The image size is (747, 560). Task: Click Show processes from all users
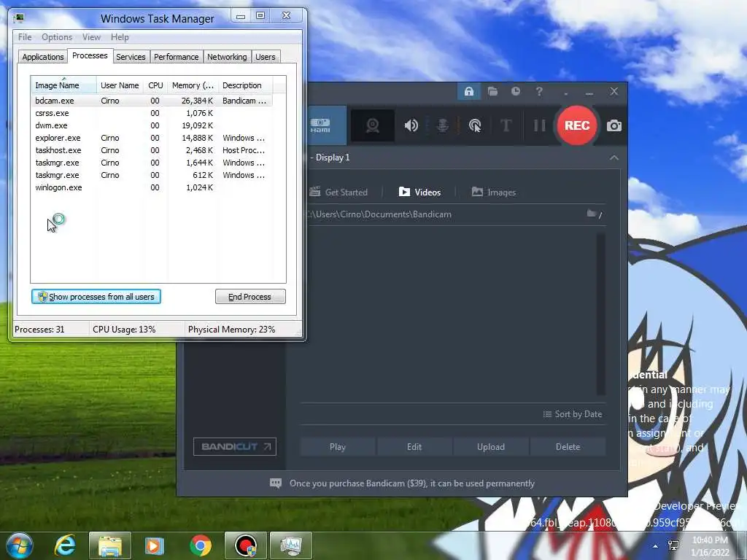coord(96,297)
